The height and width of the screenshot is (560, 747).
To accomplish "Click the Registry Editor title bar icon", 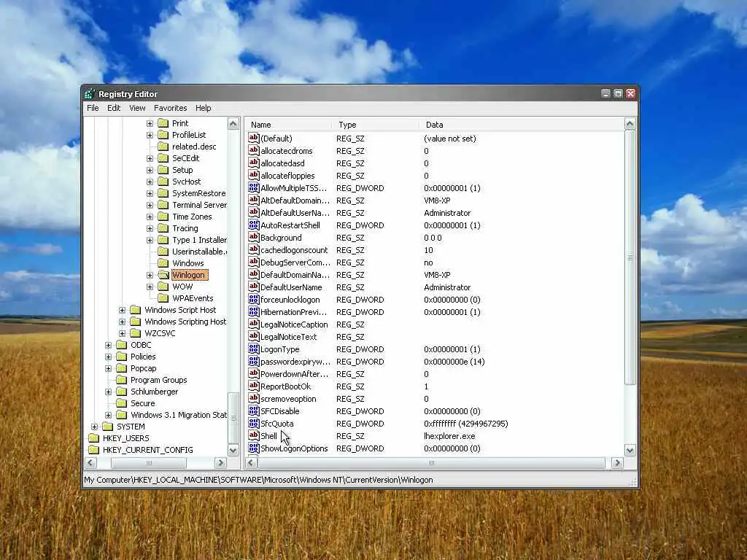I will click(90, 94).
